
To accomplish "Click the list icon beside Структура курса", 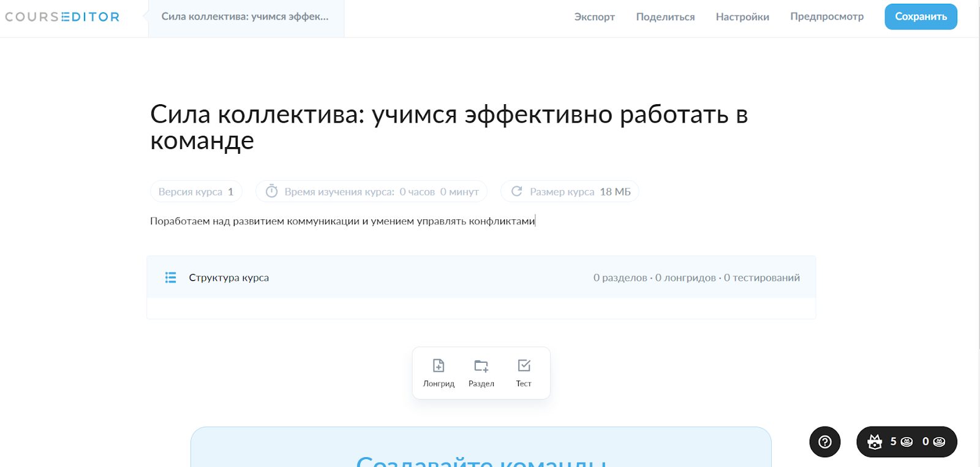I will [170, 278].
